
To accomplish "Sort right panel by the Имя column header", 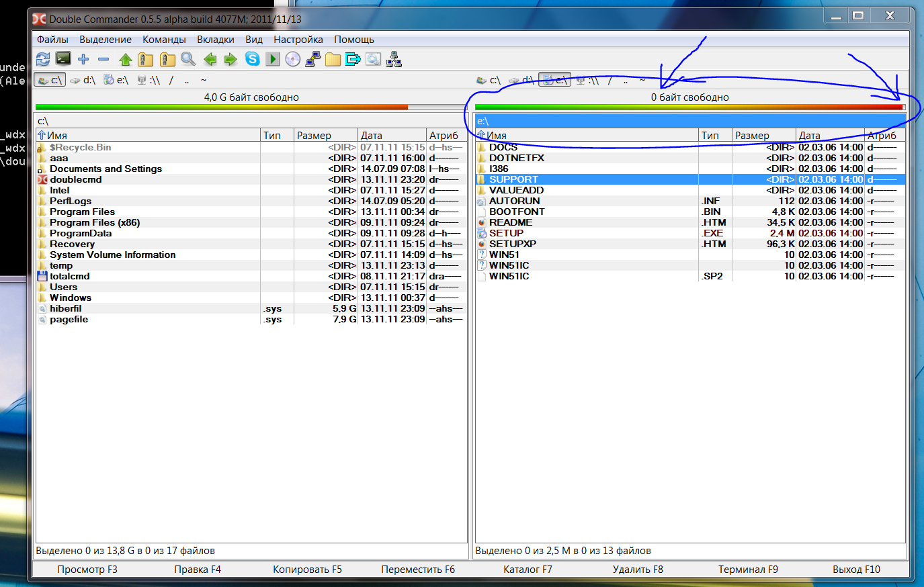I will pyautogui.click(x=497, y=135).
